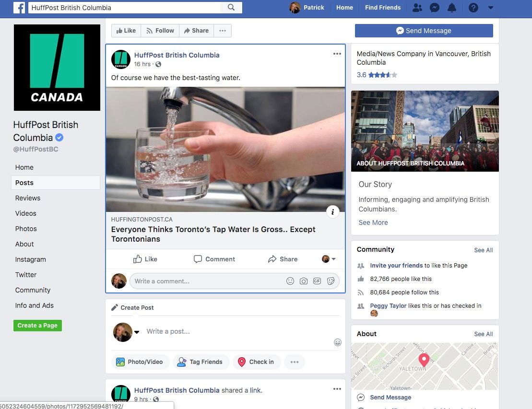The width and height of the screenshot is (532, 409).
Task: Open the Quick Help question mark icon
Action: pyautogui.click(x=473, y=8)
